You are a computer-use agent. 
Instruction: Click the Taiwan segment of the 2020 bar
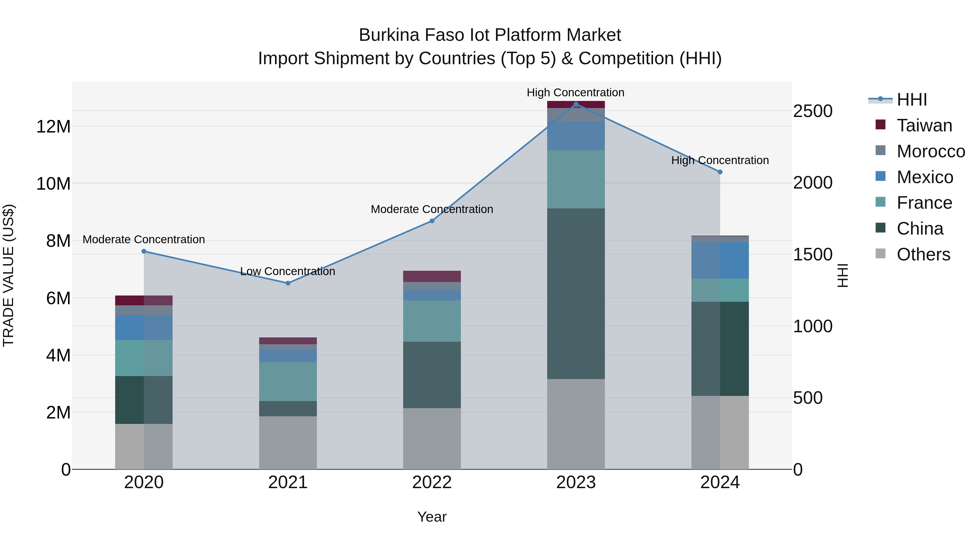click(x=144, y=300)
